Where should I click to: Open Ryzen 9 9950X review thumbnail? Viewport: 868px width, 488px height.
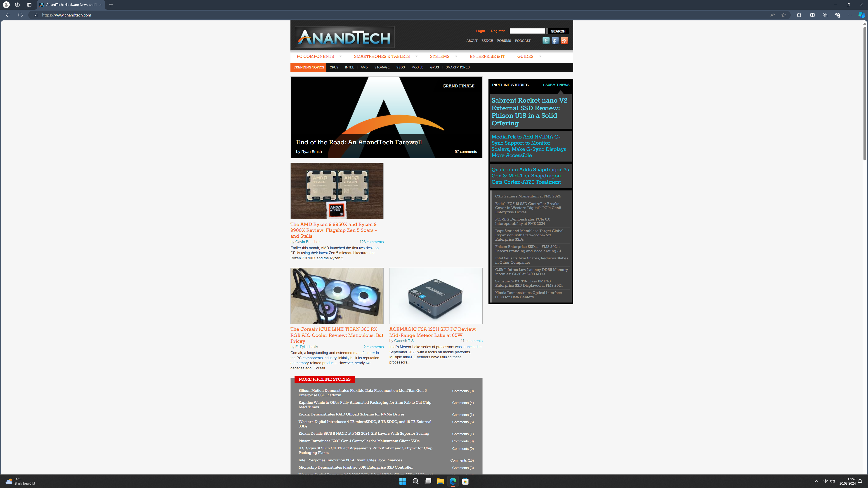(x=337, y=191)
